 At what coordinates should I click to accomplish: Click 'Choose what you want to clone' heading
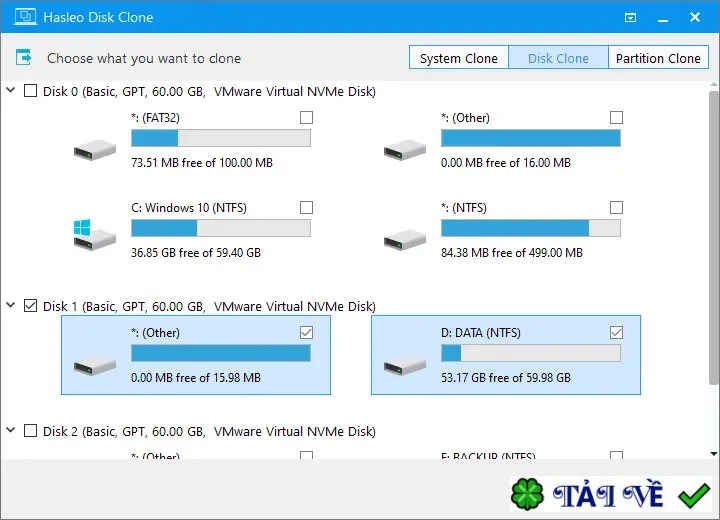point(144,58)
